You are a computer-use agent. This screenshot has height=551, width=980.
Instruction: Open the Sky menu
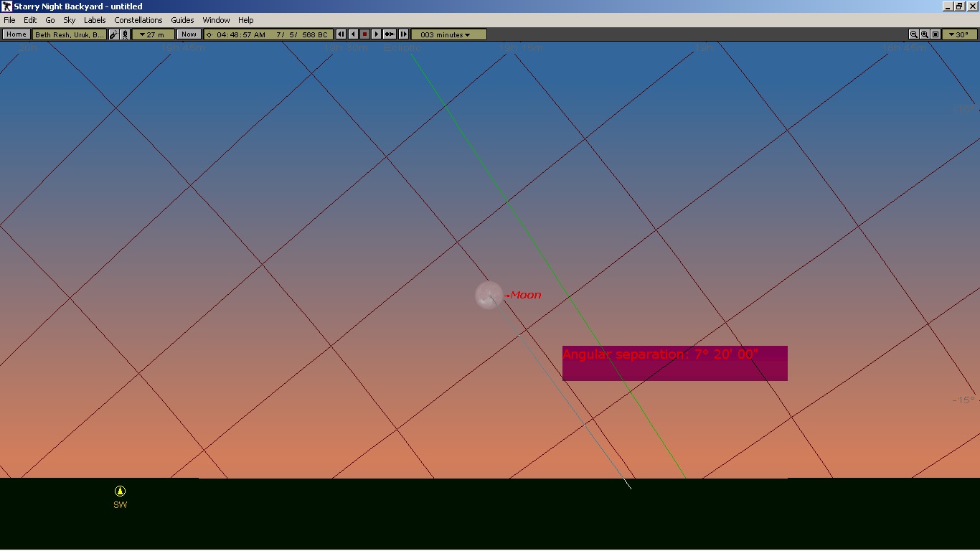70,20
